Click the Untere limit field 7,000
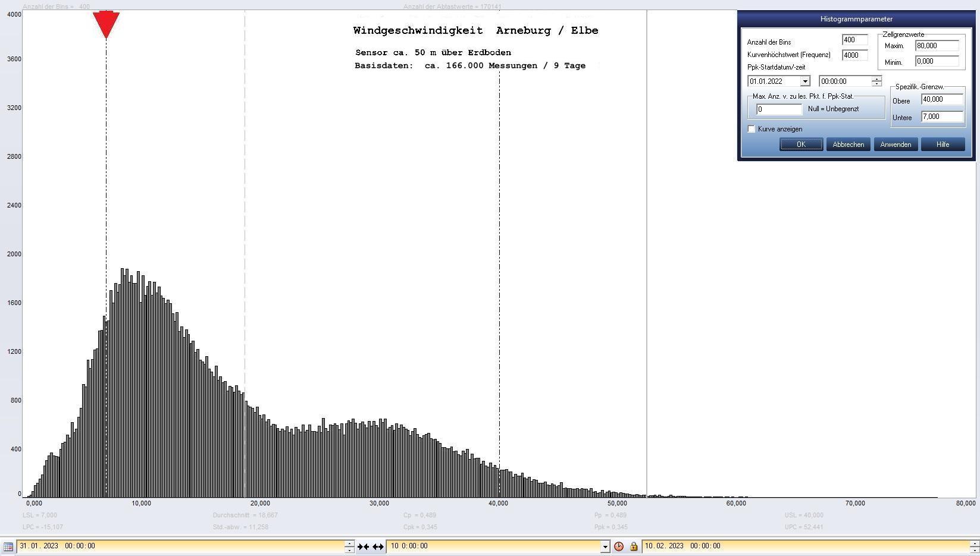Screen dimensions: 980x556 [942, 117]
